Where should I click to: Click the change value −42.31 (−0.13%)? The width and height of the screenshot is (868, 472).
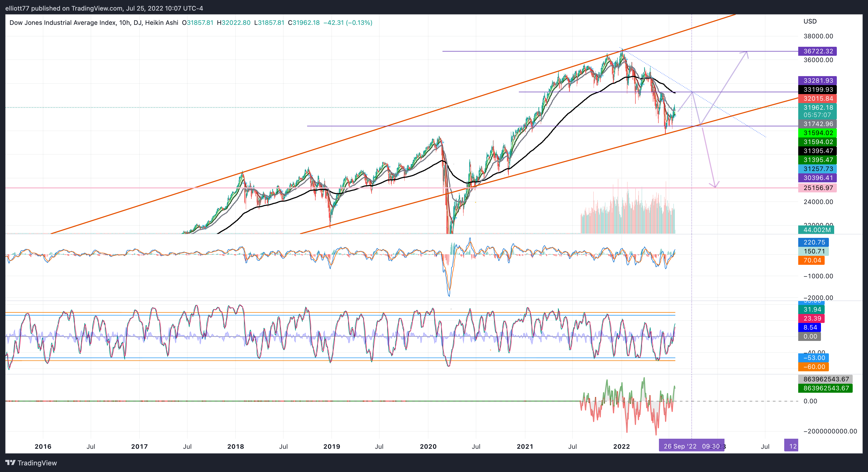[348, 22]
